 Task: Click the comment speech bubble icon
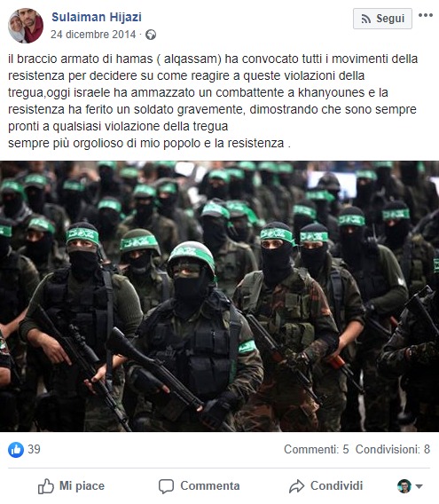click(x=166, y=486)
